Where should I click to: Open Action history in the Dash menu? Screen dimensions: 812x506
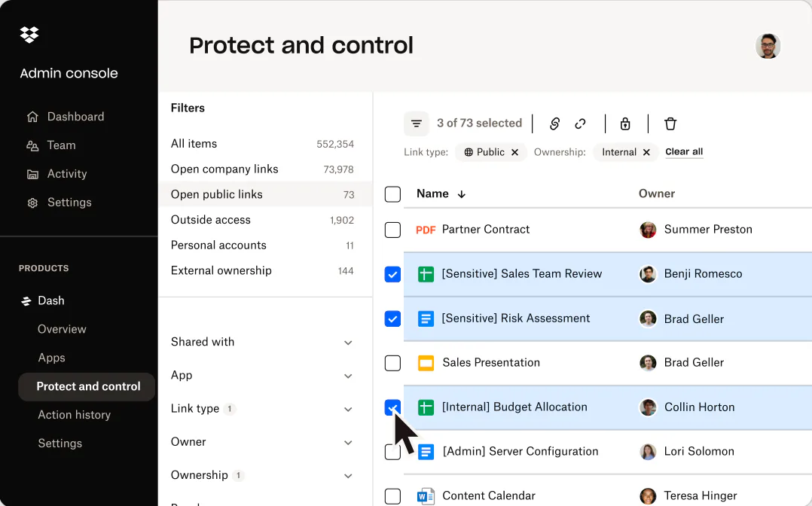tap(74, 415)
